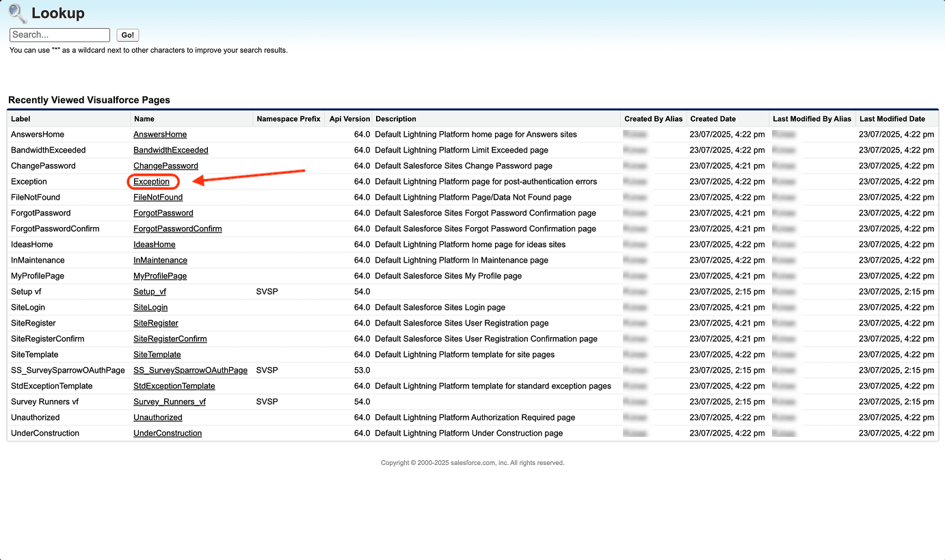Click the Search input field
Viewport: 945px width, 560px height.
[x=59, y=35]
